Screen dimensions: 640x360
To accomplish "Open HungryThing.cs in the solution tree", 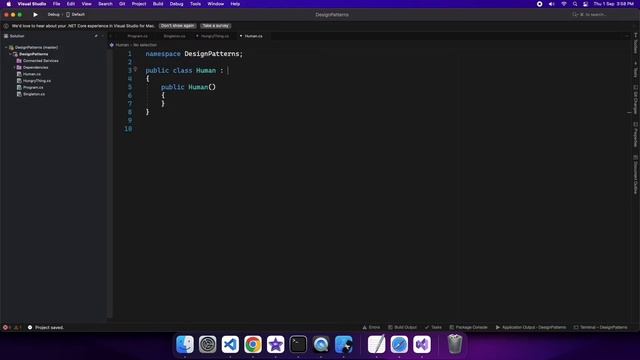I will [x=37, y=81].
